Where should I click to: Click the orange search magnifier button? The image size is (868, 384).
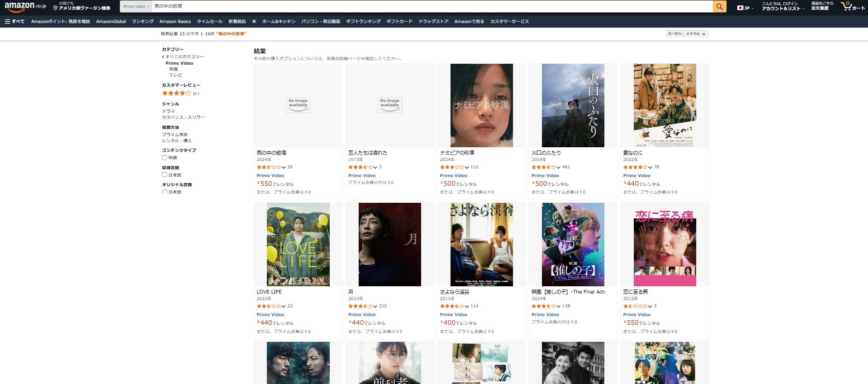tap(719, 6)
